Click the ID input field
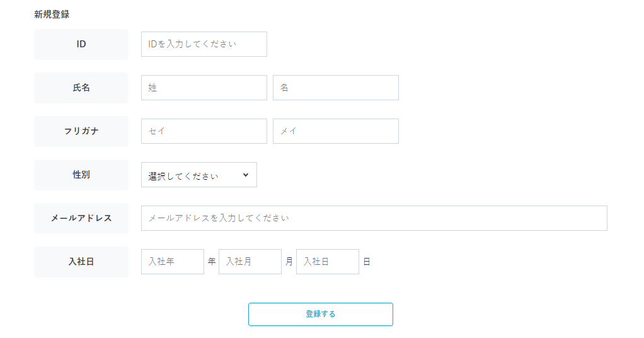644x338 pixels. pyautogui.click(x=204, y=44)
